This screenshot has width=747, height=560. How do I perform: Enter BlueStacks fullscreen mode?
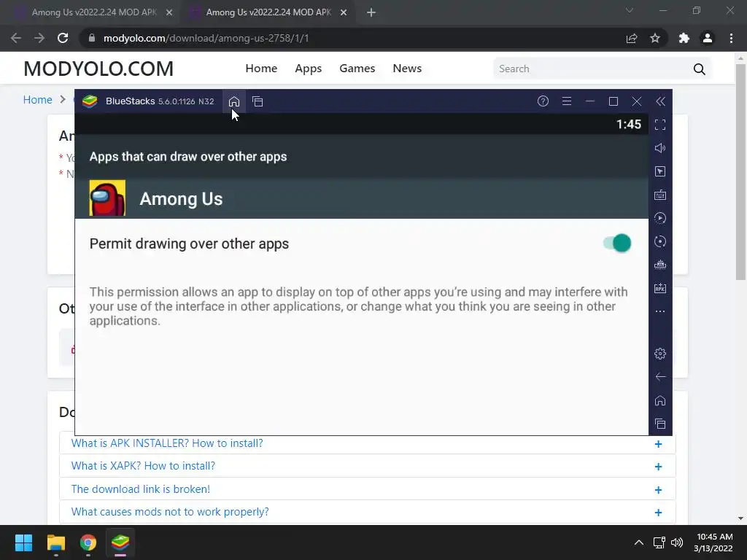click(660, 125)
